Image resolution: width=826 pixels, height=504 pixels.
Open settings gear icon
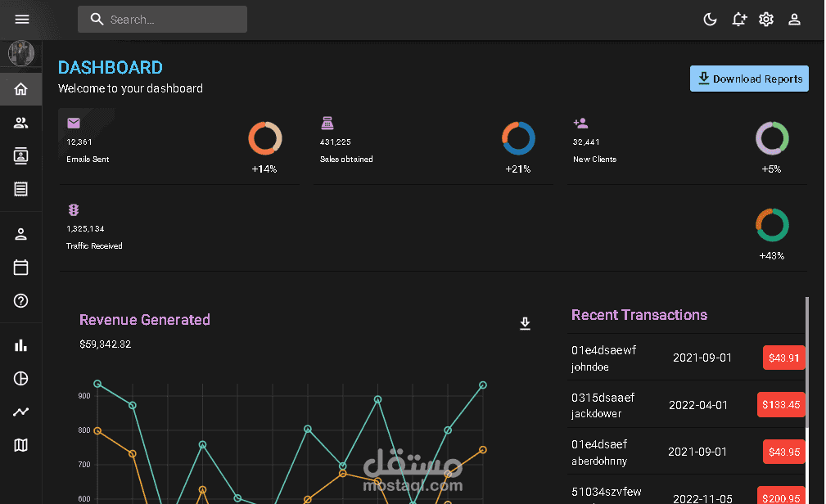[x=766, y=20]
